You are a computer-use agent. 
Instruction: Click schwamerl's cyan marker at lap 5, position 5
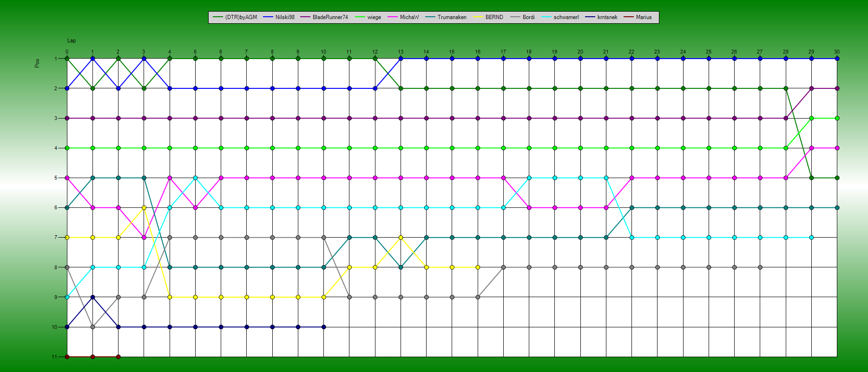tap(196, 178)
